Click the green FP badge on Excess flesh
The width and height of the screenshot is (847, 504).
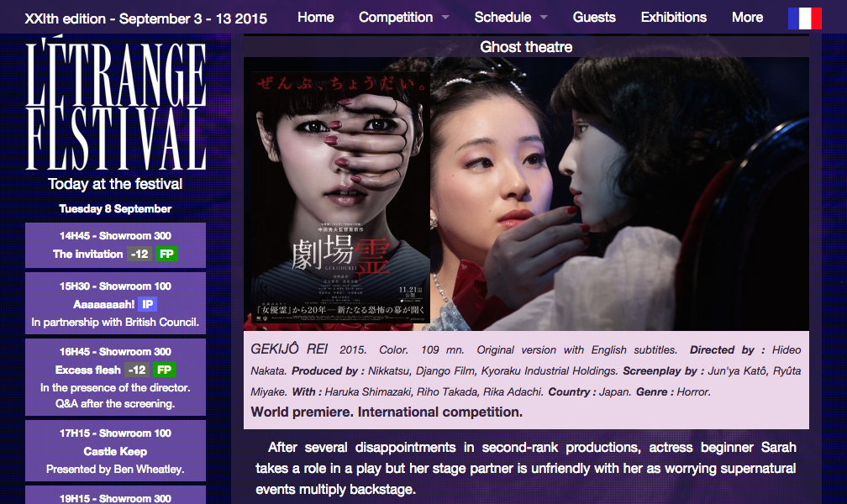164,370
